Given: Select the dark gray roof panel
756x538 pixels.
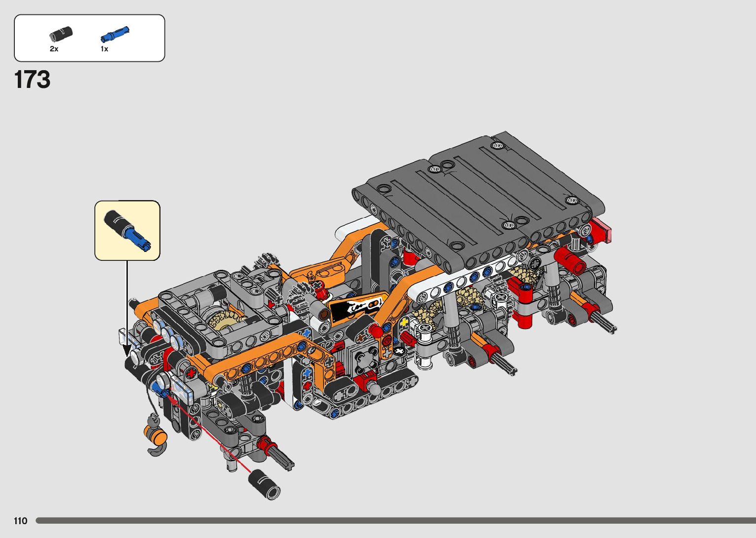Looking at the screenshot, I should (479, 198).
